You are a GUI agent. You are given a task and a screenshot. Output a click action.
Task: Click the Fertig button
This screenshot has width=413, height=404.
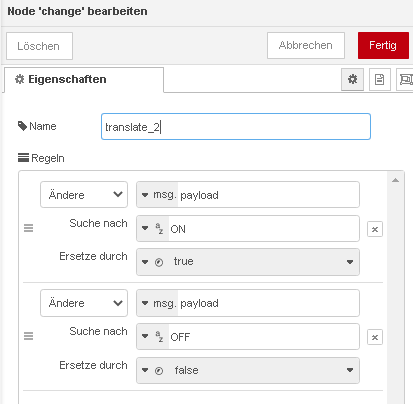click(x=383, y=45)
